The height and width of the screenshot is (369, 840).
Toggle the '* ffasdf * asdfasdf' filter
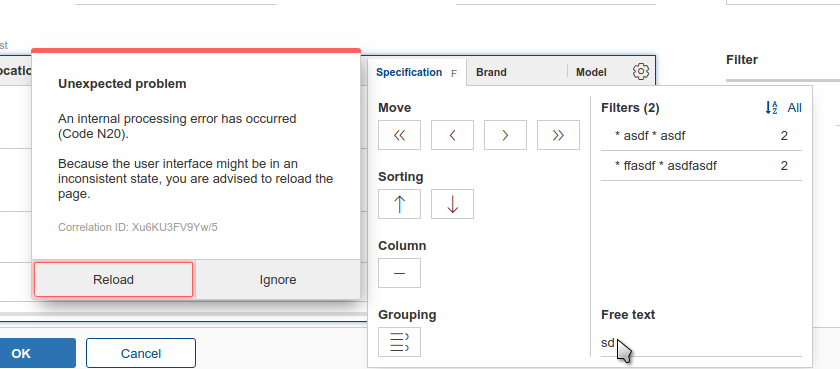pos(701,166)
